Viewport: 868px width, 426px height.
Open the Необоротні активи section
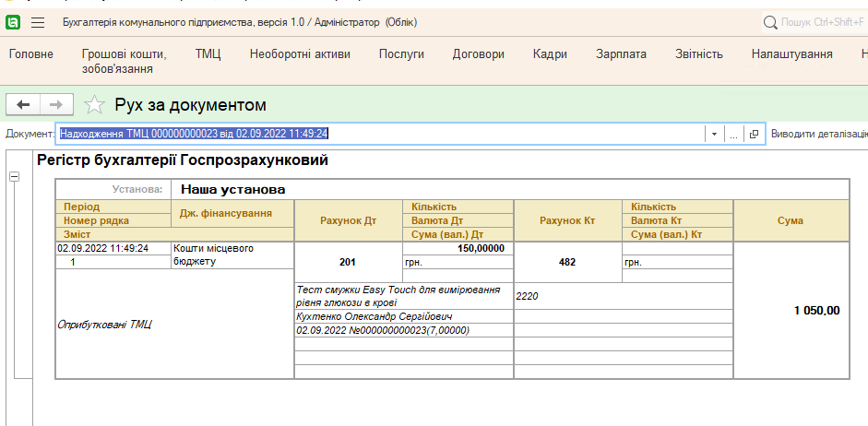pos(300,54)
